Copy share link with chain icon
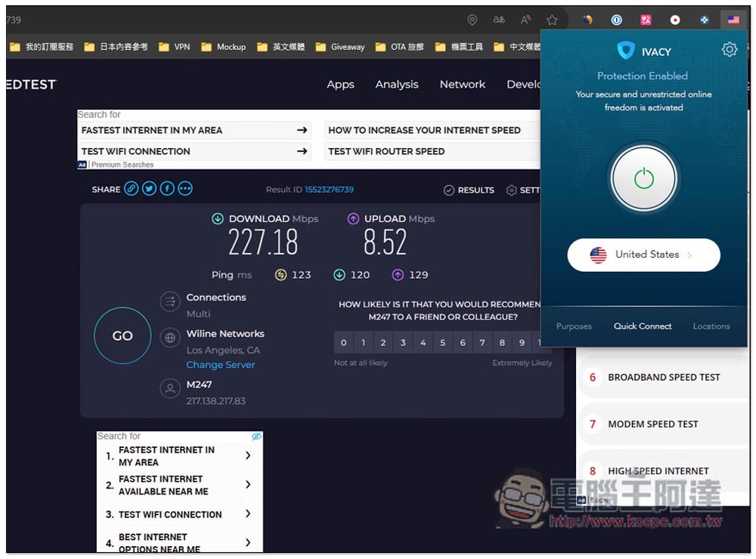Image resolution: width=756 pixels, height=559 pixels. tap(131, 188)
